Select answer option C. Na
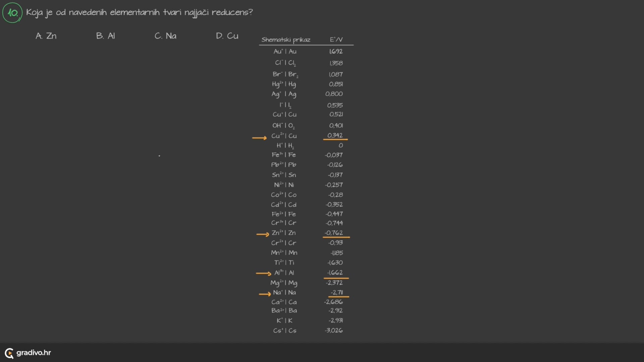644x362 pixels. 165,36
